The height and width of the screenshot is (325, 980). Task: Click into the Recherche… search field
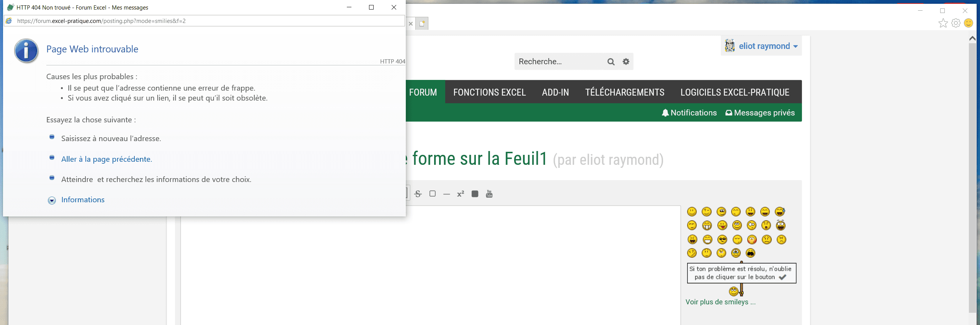pyautogui.click(x=560, y=62)
